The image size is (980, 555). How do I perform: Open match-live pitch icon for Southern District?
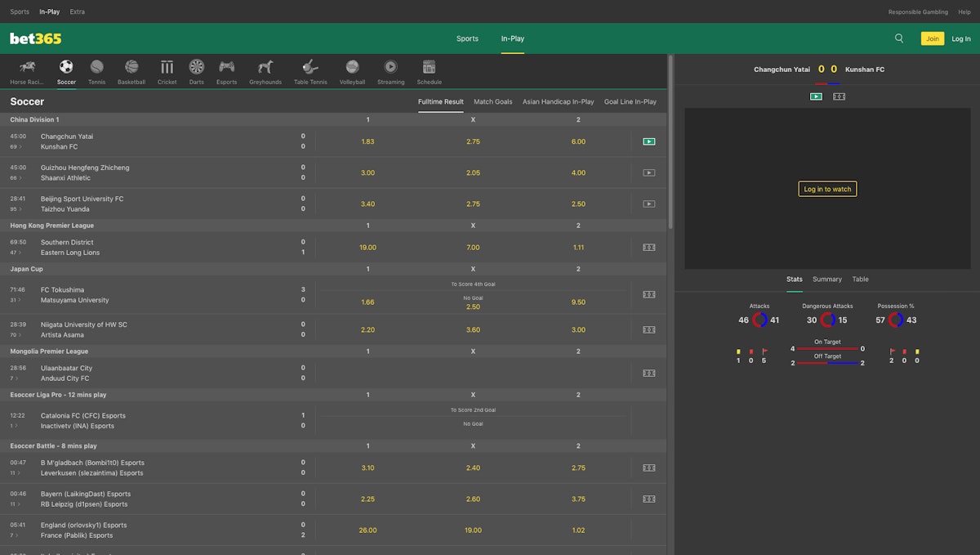click(648, 248)
